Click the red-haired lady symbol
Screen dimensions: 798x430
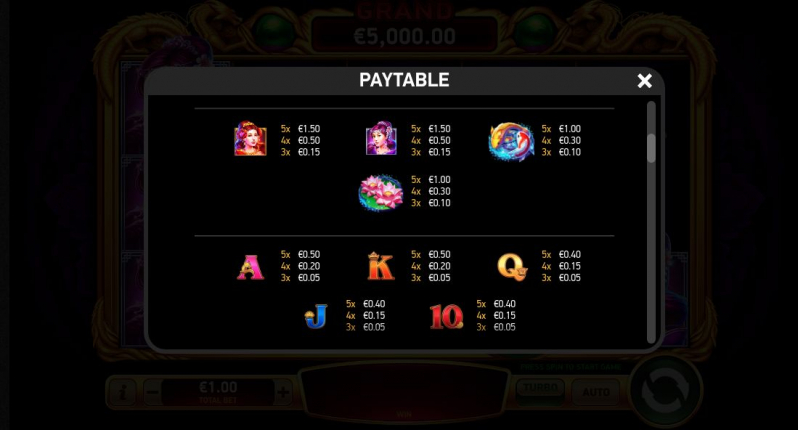(x=250, y=138)
